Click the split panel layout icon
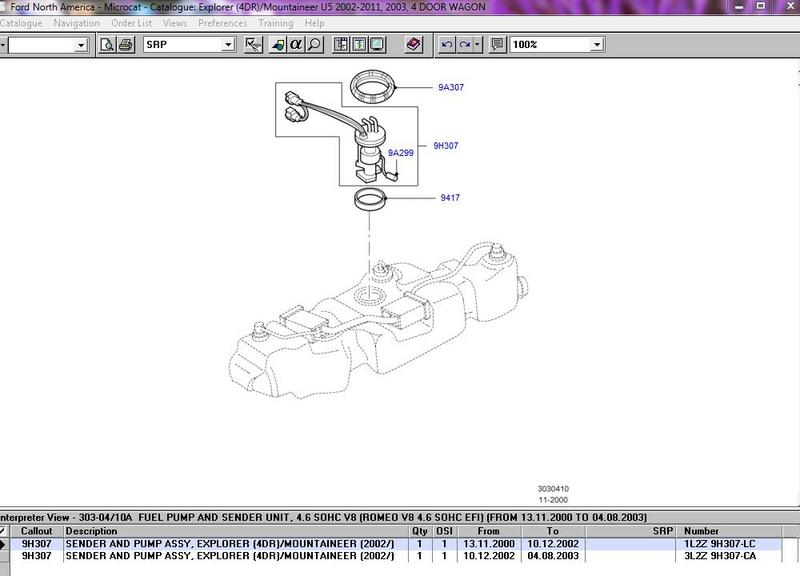This screenshot has height=576, width=800. (x=341, y=45)
